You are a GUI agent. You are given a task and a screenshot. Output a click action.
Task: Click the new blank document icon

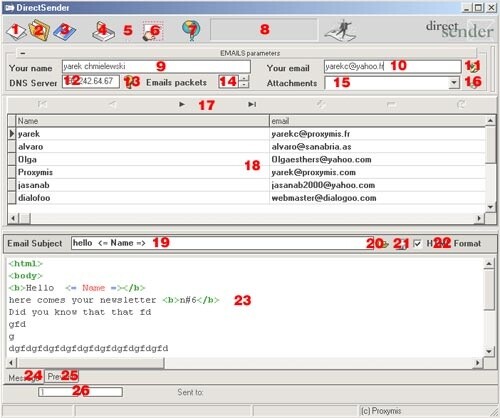pos(16,32)
